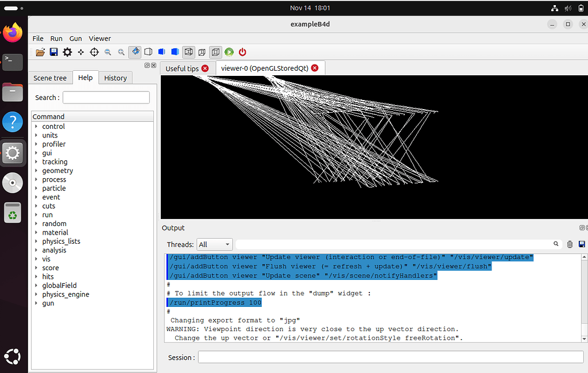Image resolution: width=588 pixels, height=373 pixels.
Task: Click the zoom in magnifier icon
Action: pyautogui.click(x=121, y=52)
